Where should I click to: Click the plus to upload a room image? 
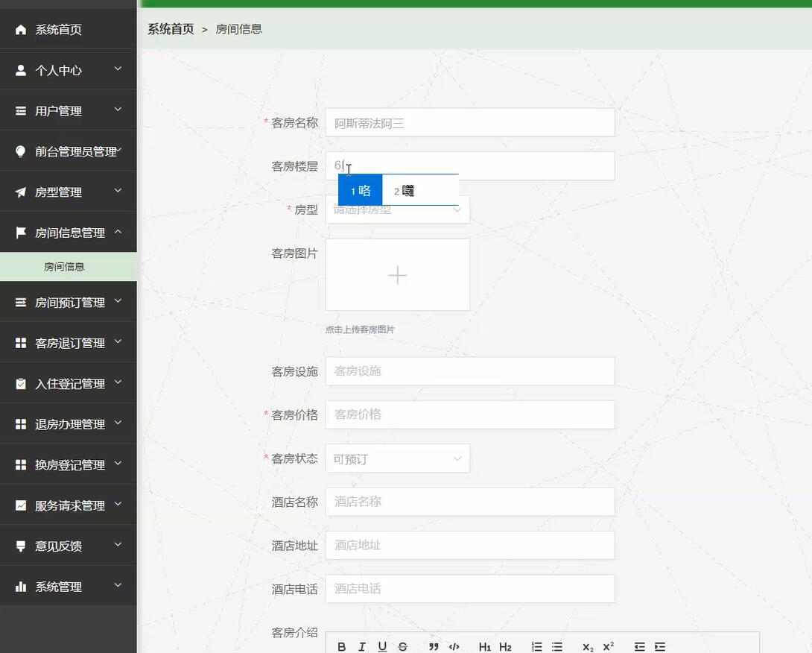pos(397,274)
